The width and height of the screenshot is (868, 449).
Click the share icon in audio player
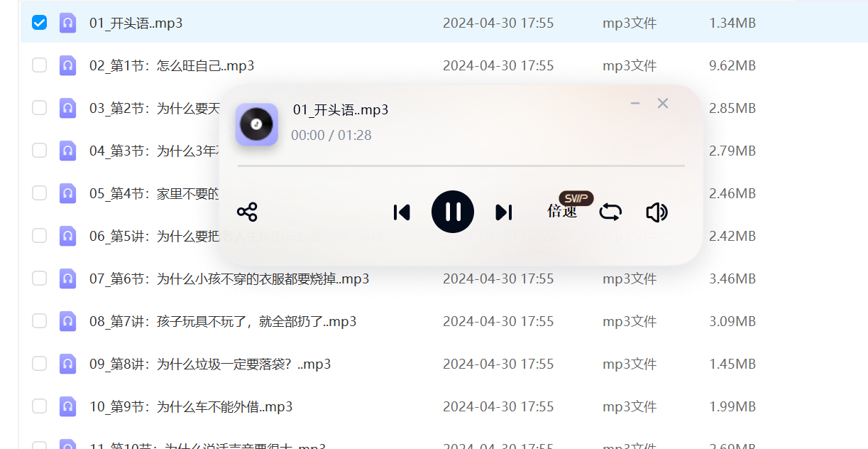coord(247,212)
